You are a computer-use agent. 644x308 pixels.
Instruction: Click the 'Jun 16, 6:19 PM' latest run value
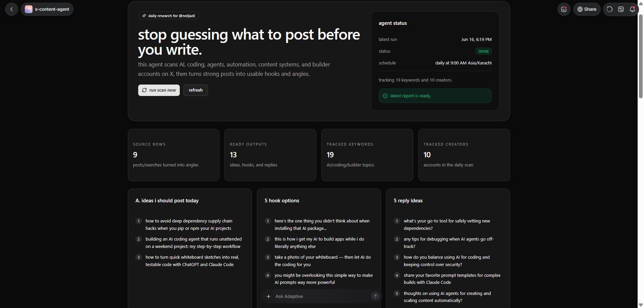pos(476,40)
